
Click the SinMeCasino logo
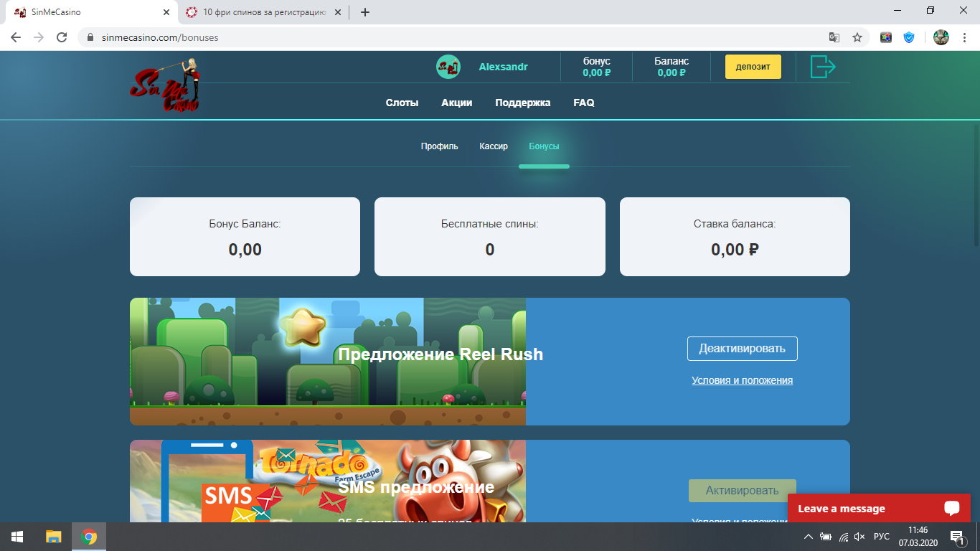point(164,85)
